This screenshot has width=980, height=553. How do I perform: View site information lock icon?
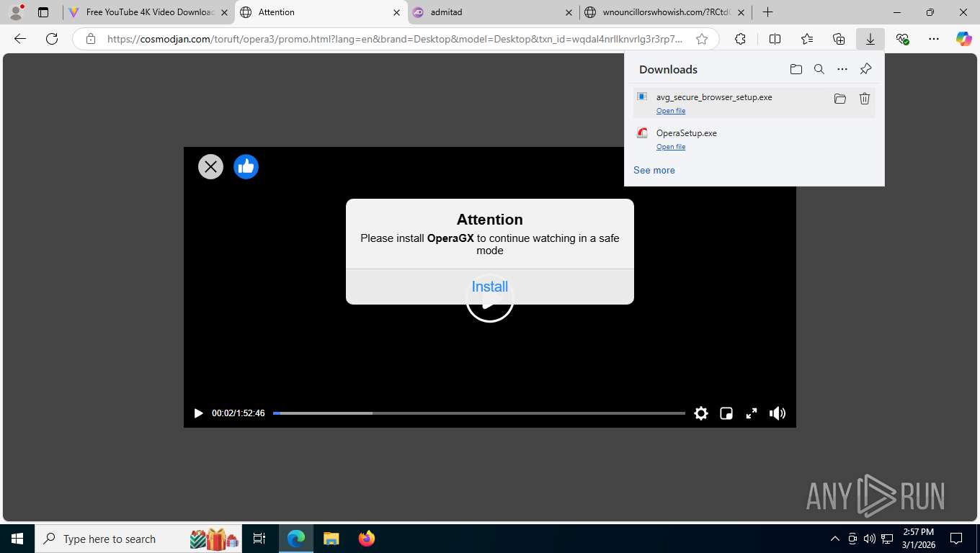(91, 39)
